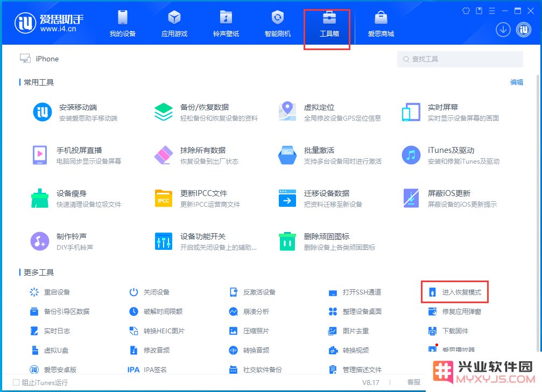Image resolution: width=542 pixels, height=392 pixels.
Task: Switch to 应用游戏 tab
Action: pos(174,24)
